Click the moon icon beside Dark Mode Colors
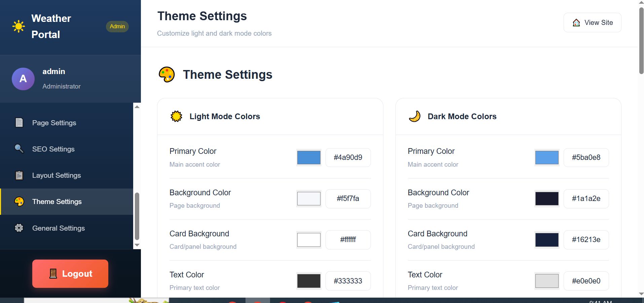Viewport: 644px width, 303px height. (414, 116)
